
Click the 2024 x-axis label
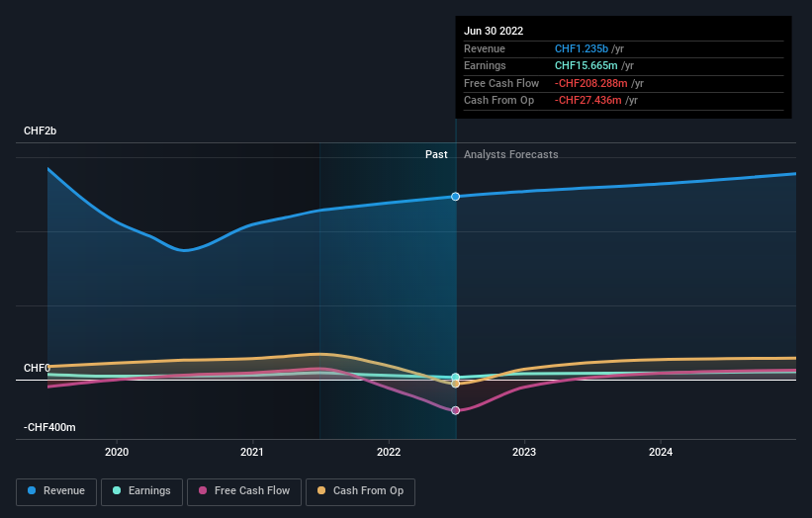tap(661, 452)
